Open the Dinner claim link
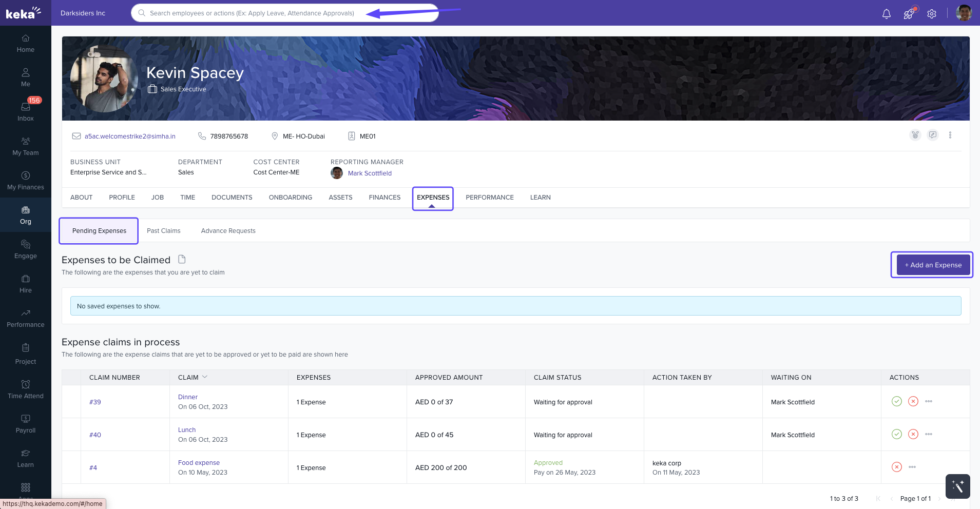Viewport: 980px width, 509px height. [x=188, y=397]
